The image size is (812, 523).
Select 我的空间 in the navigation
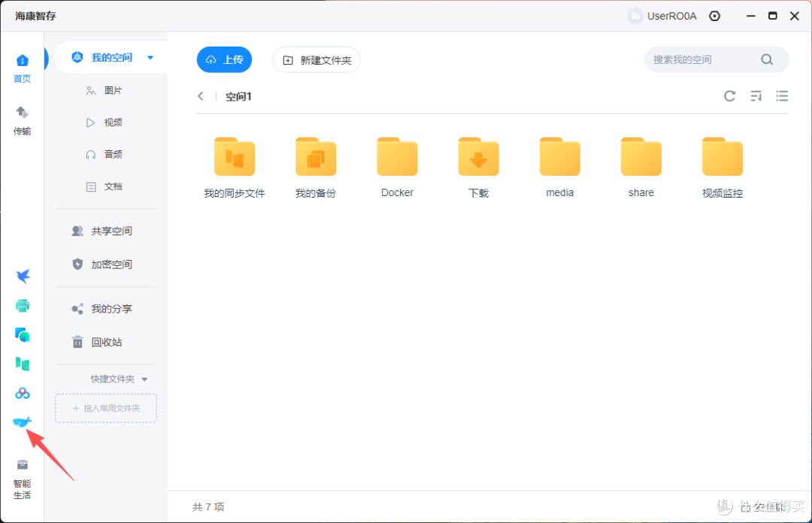tap(111, 57)
